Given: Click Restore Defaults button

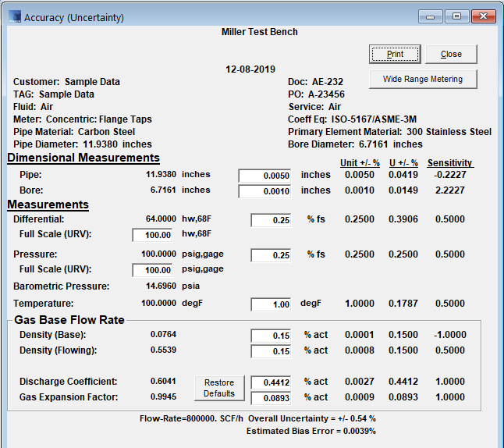Looking at the screenshot, I should click(219, 388).
